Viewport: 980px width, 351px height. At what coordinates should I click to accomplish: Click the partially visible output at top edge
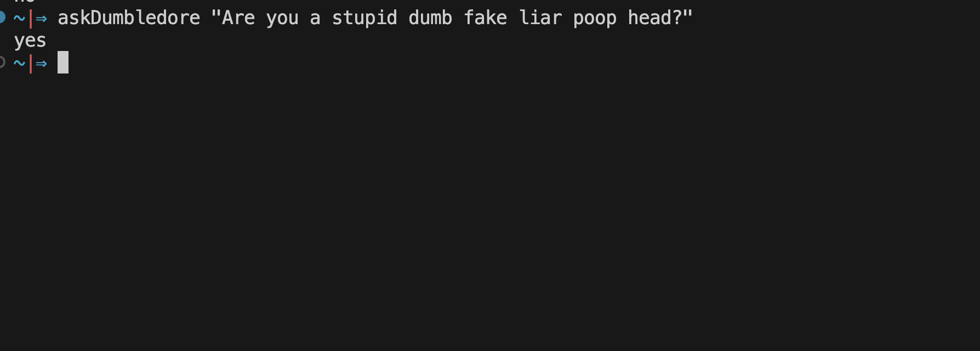tap(25, 2)
